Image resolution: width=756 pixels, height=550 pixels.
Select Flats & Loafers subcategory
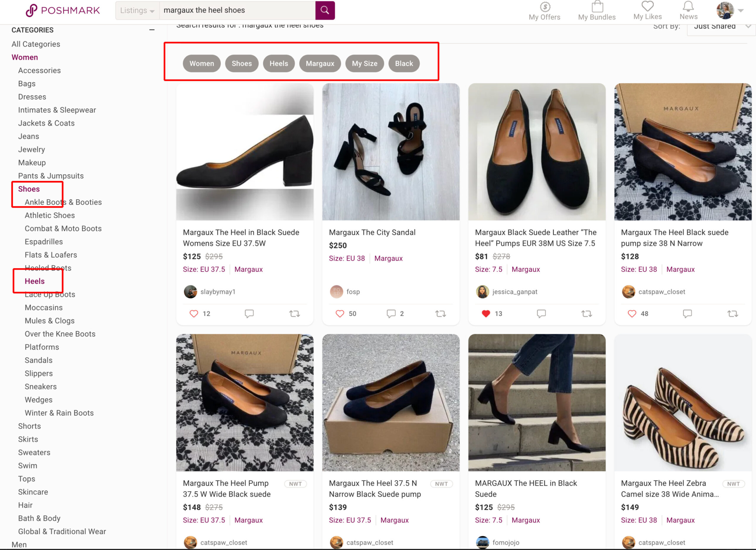[51, 255]
